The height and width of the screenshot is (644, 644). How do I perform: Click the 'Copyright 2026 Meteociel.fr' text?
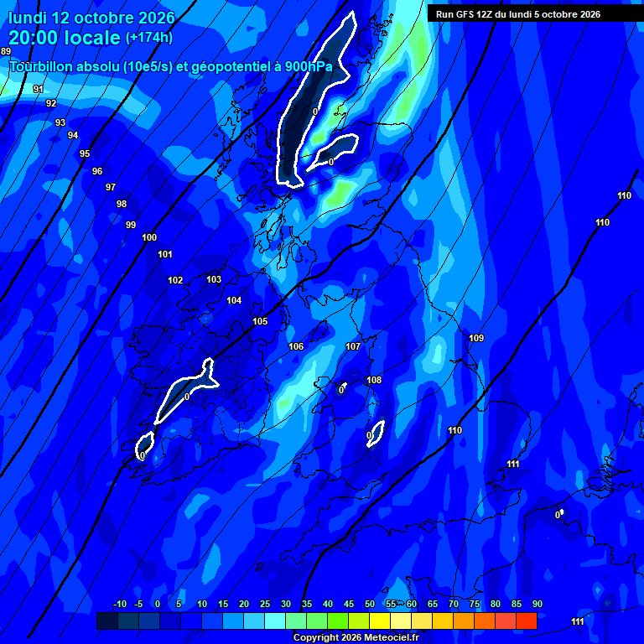click(356, 637)
